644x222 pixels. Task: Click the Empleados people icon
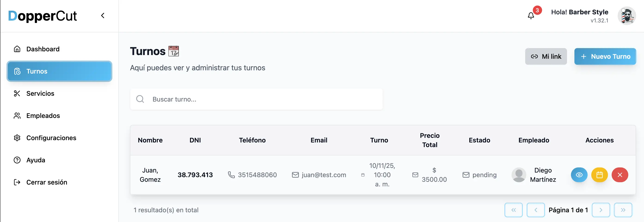click(17, 115)
